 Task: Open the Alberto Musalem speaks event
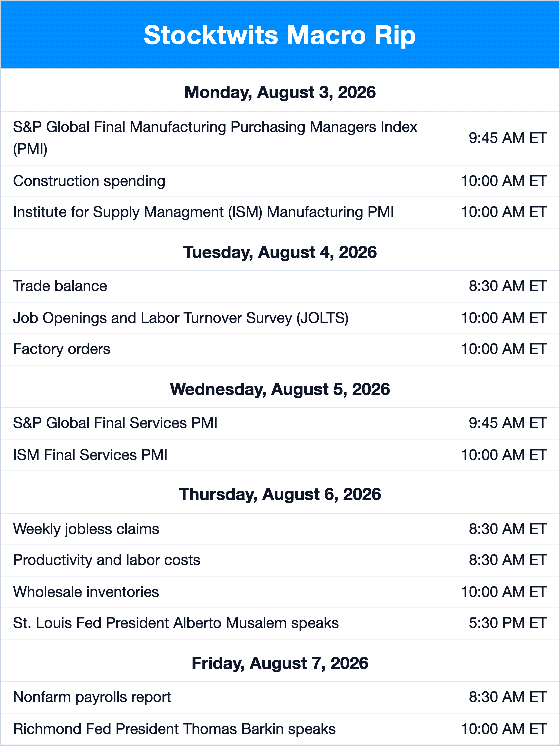click(x=280, y=623)
